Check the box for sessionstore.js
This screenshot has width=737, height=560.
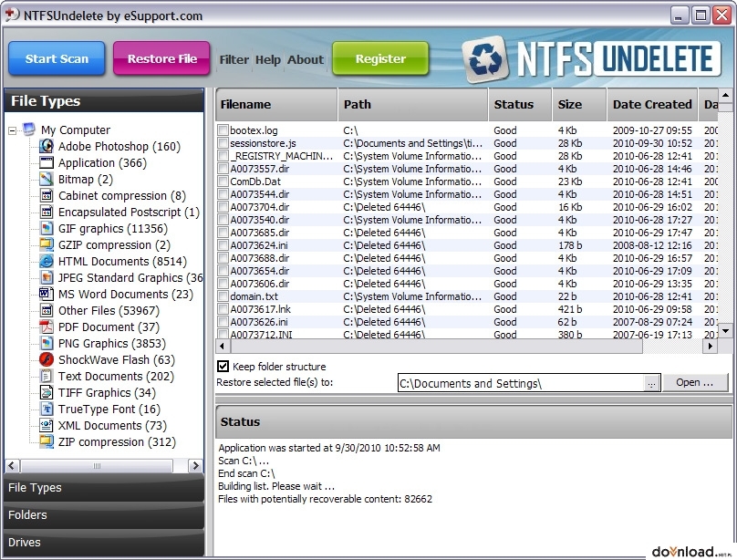point(223,143)
